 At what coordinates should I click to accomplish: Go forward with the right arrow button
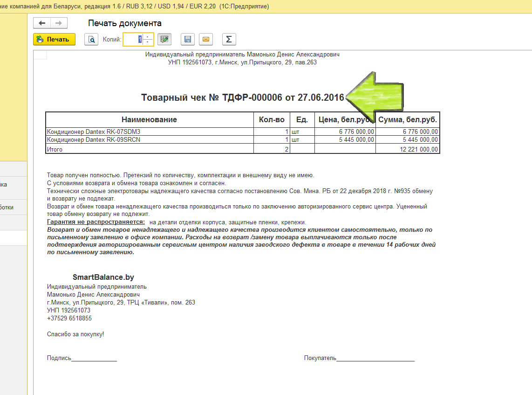pos(59,23)
